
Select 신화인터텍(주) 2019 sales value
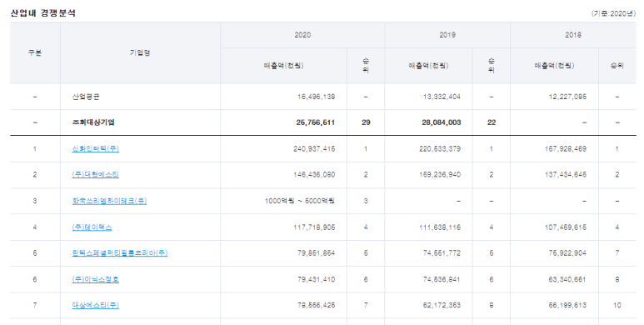(x=440, y=148)
